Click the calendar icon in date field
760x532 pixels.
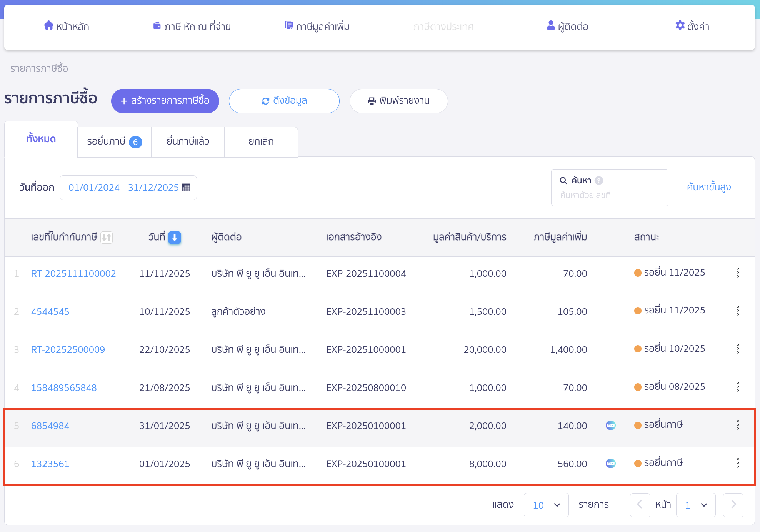coord(186,187)
